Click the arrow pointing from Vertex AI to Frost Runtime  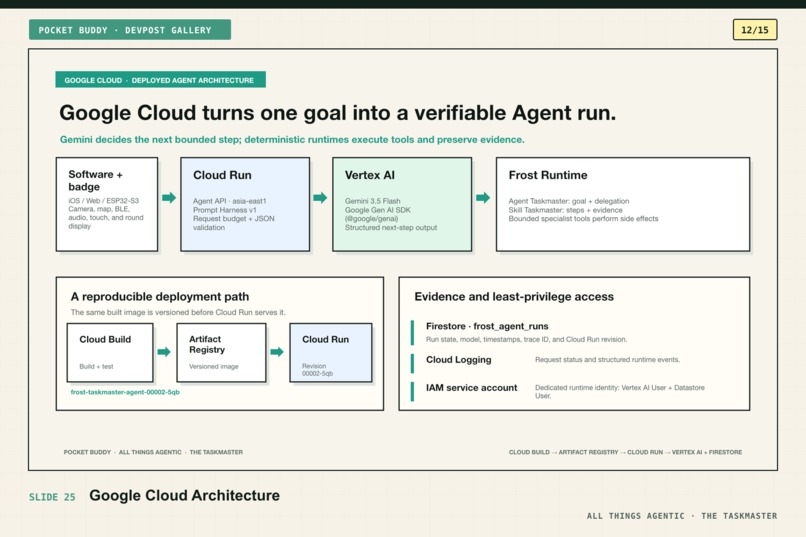point(483,198)
